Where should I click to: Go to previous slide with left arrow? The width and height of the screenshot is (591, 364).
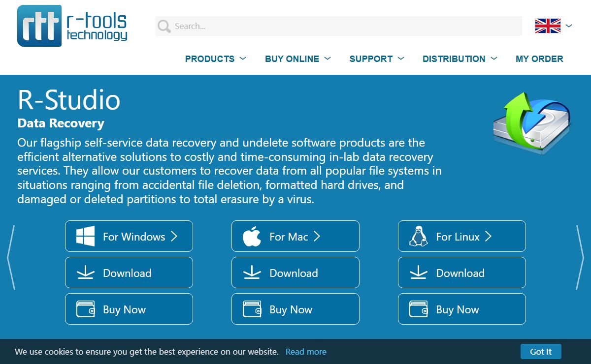(11, 257)
